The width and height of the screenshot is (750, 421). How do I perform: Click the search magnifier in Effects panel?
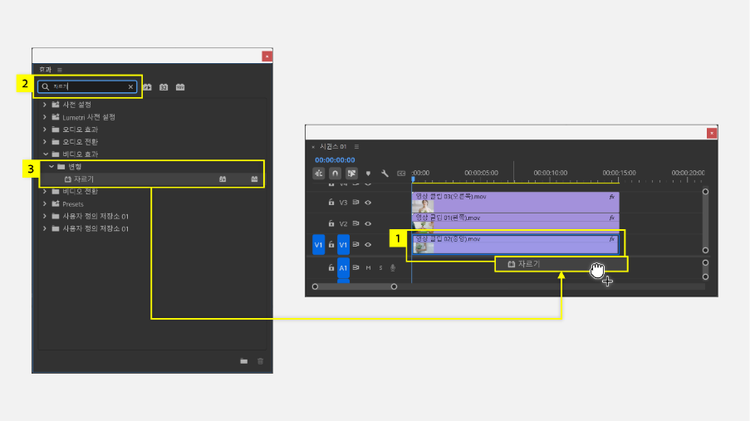[45, 87]
